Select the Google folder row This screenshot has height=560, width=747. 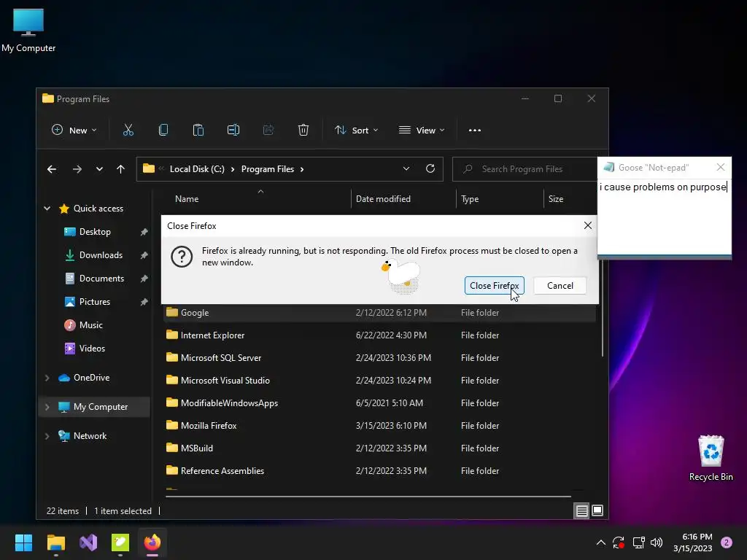point(379,313)
